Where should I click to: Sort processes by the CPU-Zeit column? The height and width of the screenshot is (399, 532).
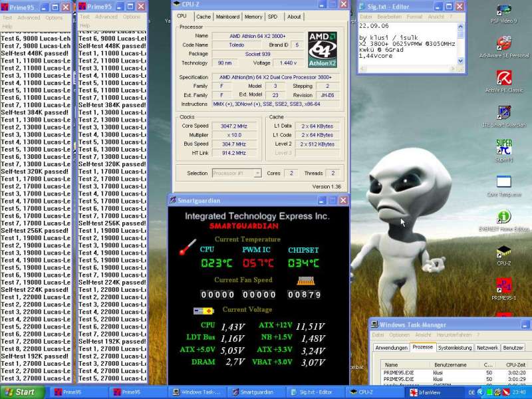(x=513, y=364)
